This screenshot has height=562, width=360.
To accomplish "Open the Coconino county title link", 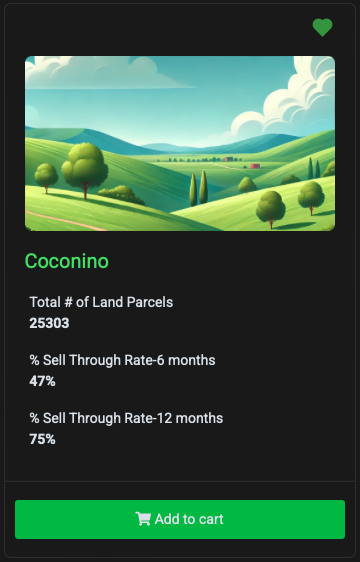I will coord(67,261).
